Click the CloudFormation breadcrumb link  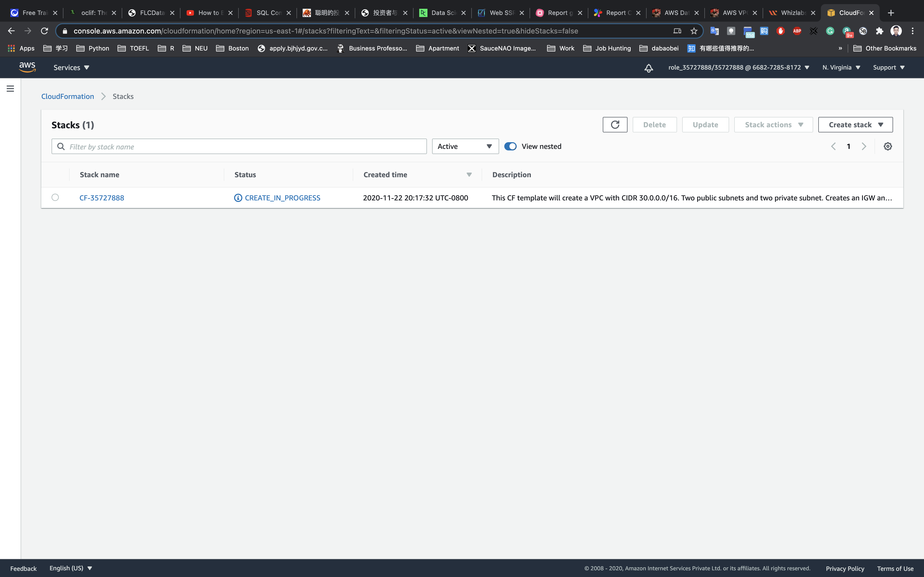pyautogui.click(x=68, y=97)
